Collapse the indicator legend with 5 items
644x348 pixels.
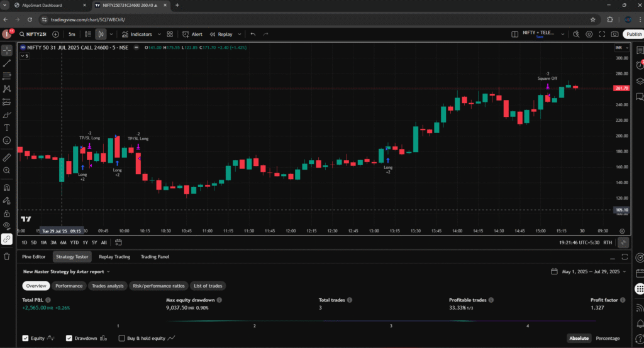click(25, 56)
